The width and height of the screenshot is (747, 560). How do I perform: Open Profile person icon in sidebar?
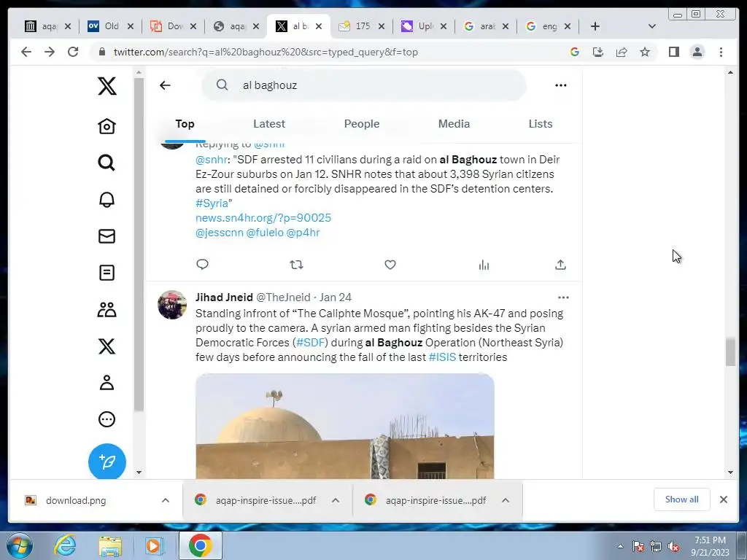click(x=107, y=383)
